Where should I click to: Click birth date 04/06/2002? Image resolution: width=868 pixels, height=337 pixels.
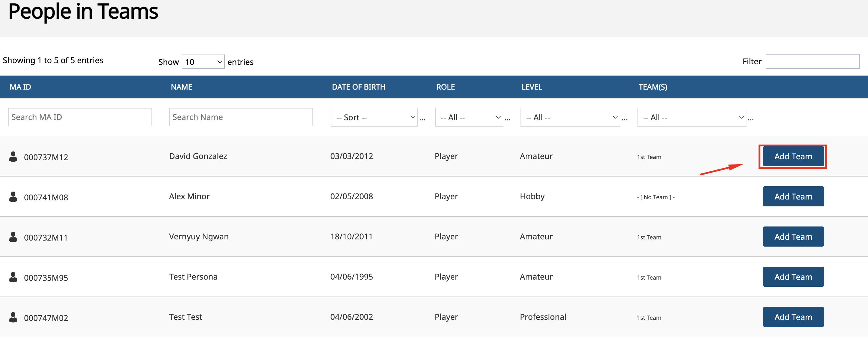coord(352,317)
